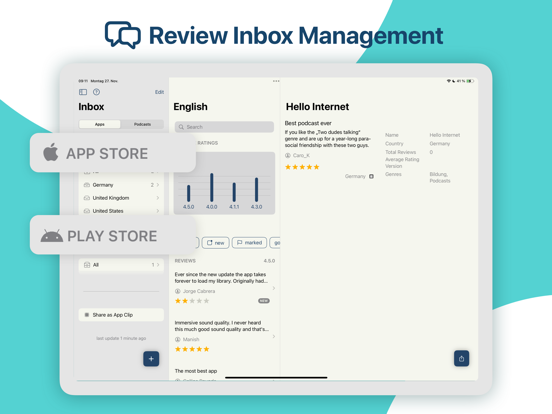The image size is (552, 414).
Task: Open the three-dots menu at top
Action: (276, 81)
